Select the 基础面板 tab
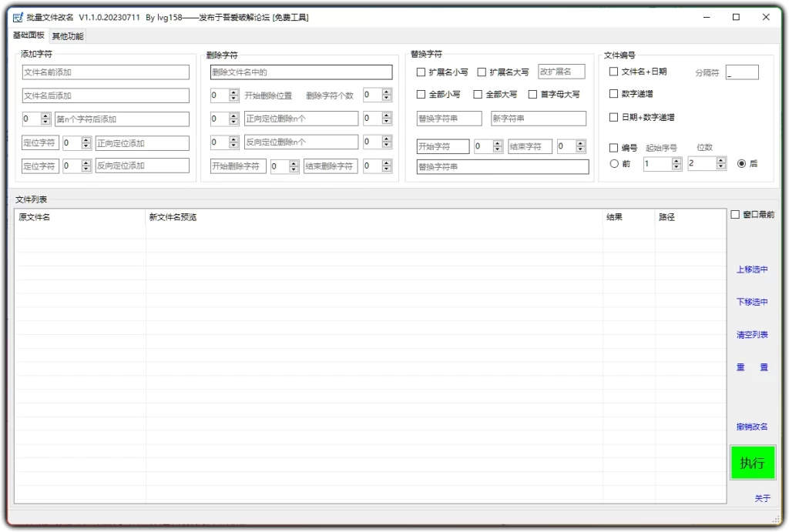The height and width of the screenshot is (532, 789). click(28, 35)
